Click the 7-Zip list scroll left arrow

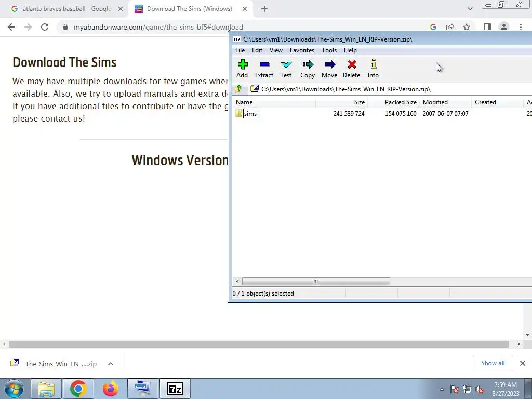[237, 281]
